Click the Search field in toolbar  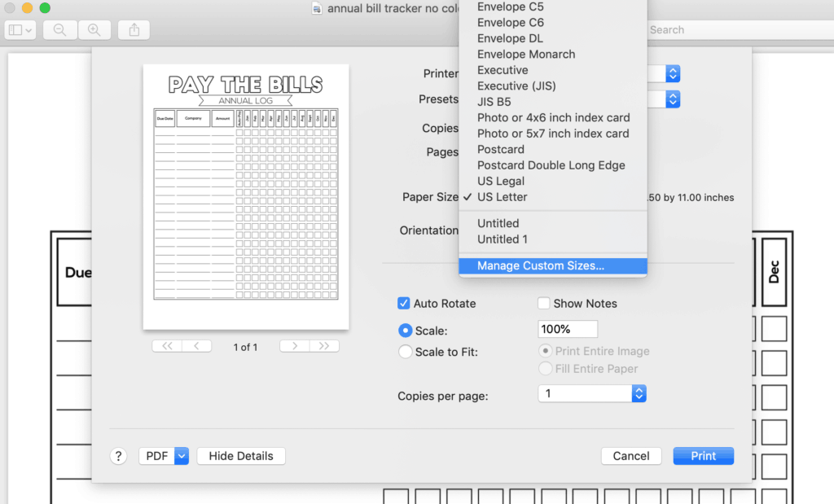point(740,30)
